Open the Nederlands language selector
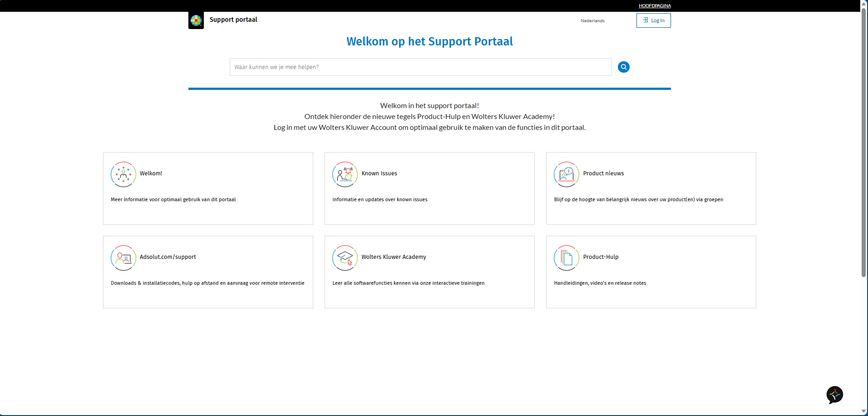This screenshot has height=416, width=868. coord(592,21)
